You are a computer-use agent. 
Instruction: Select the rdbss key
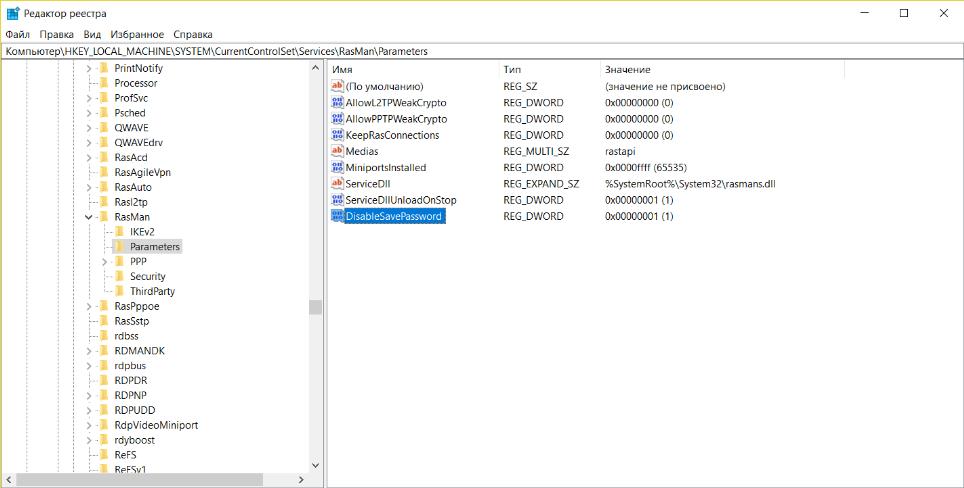[x=127, y=336]
